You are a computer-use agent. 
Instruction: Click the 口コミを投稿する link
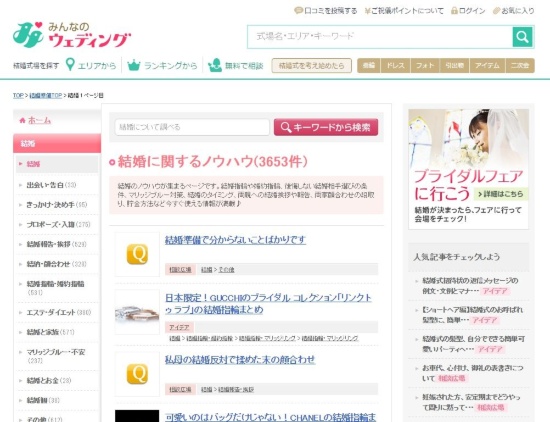(330, 11)
